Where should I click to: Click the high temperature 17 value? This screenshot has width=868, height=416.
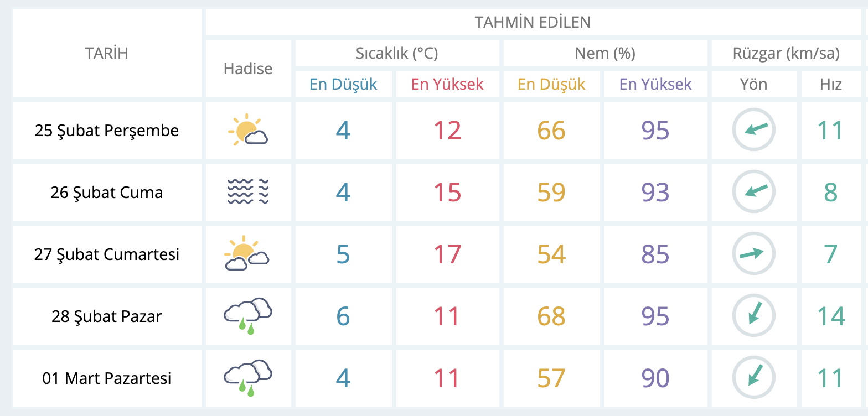[x=447, y=254]
